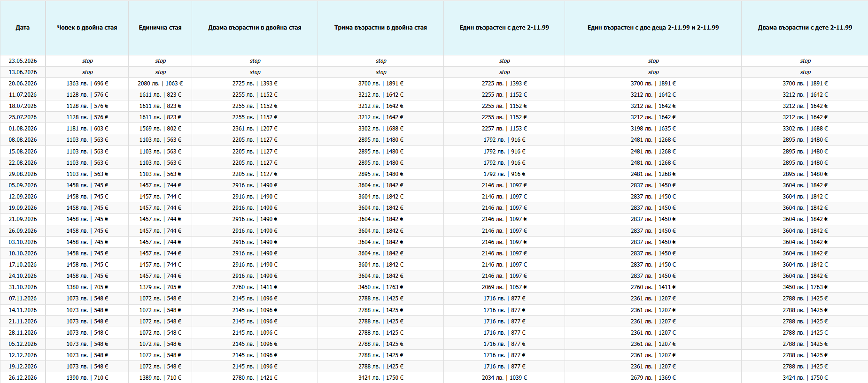Screen dimensions: 868x383
Task: Click the 3450 лв. triple price on 31.10.2026
Action: point(369,287)
